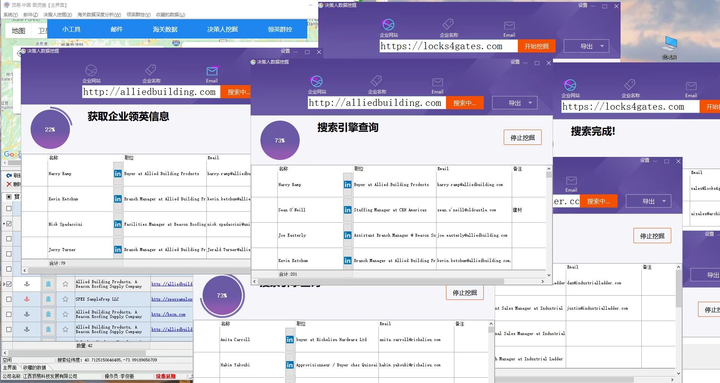The image size is (720, 383).
Task: Click 73% progress circle beside Anita Carroll table
Action: 222,295
